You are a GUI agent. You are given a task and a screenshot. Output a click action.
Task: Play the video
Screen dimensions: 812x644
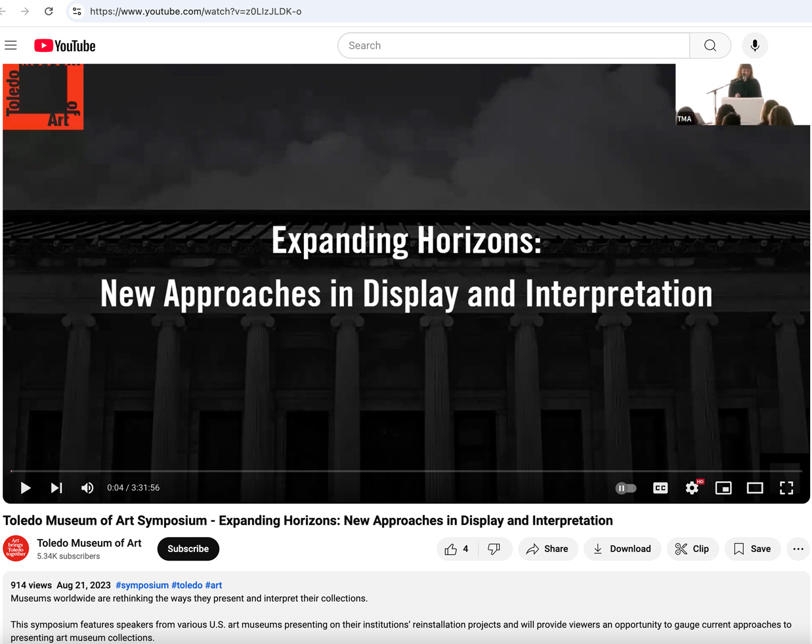click(25, 488)
